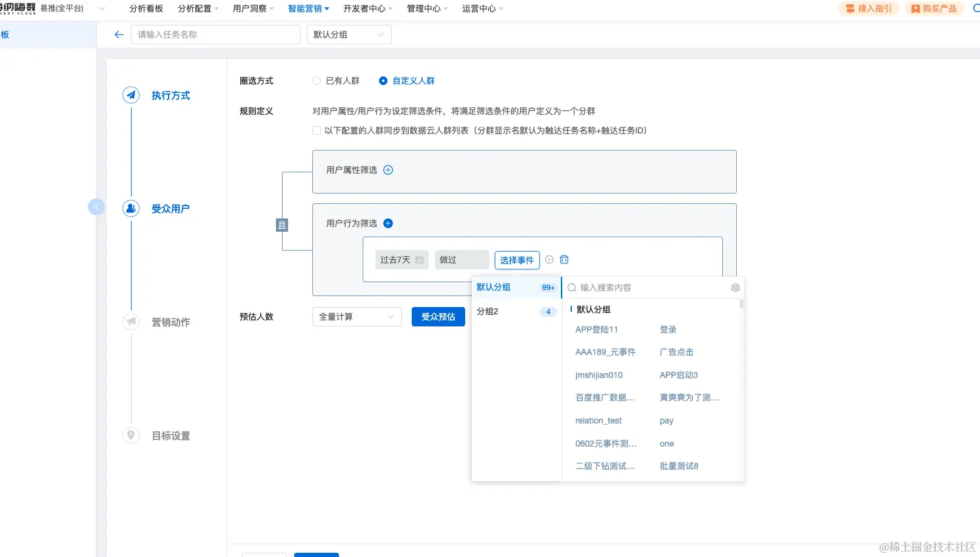Image resolution: width=980 pixels, height=557 pixels.
Task: Click the 受众用户 step label
Action: [171, 209]
